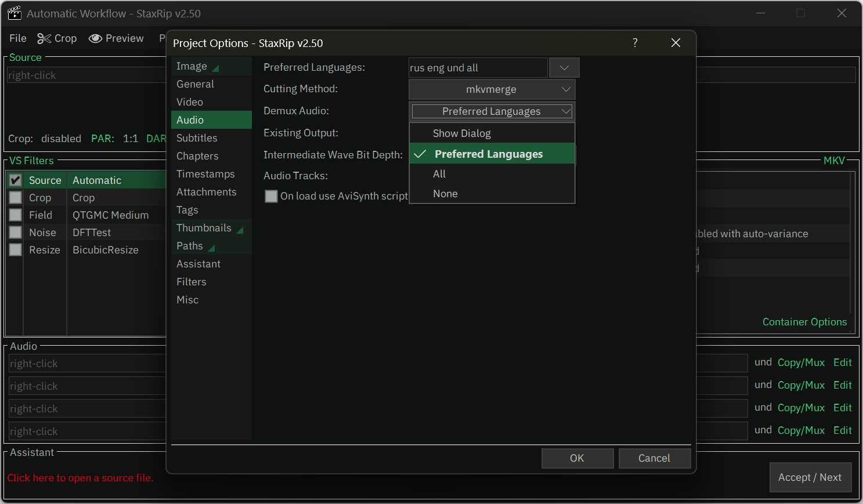Select Timestamps in options tree
The height and width of the screenshot is (504, 863).
pyautogui.click(x=211, y=174)
